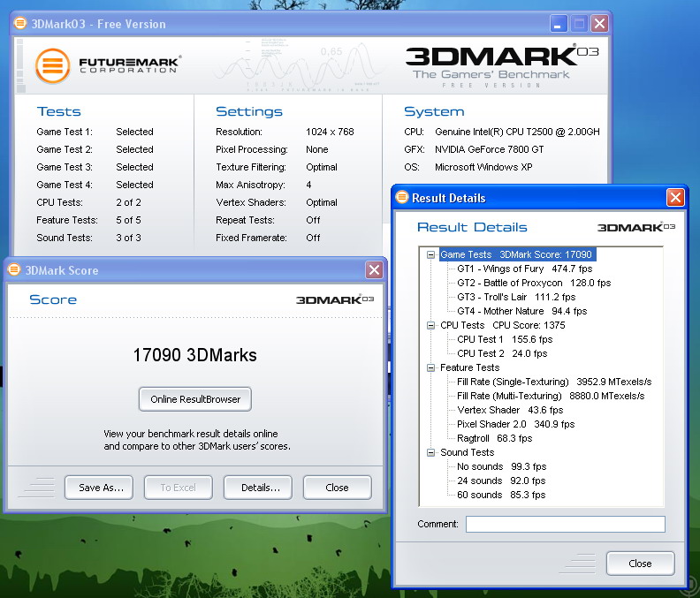
Task: Click the Game Test 1 Selected value
Action: click(135, 132)
